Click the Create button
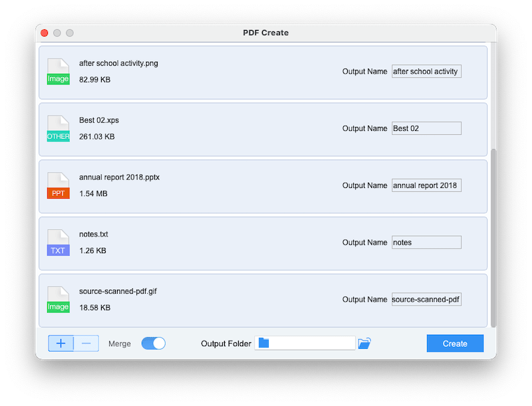The height and width of the screenshot is (406, 532). (x=455, y=344)
